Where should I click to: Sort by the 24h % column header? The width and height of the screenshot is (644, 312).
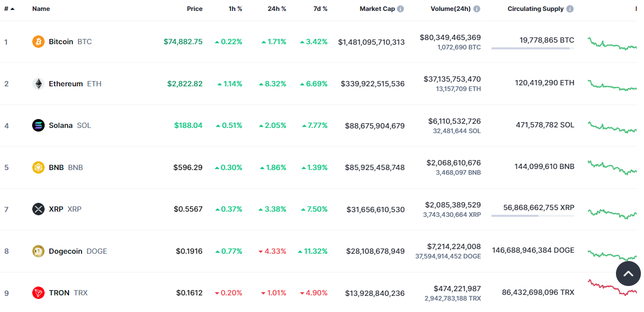point(277,9)
